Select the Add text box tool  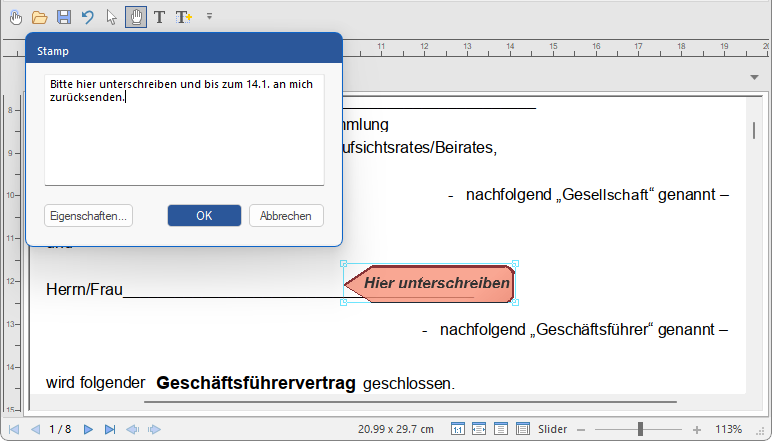point(184,17)
